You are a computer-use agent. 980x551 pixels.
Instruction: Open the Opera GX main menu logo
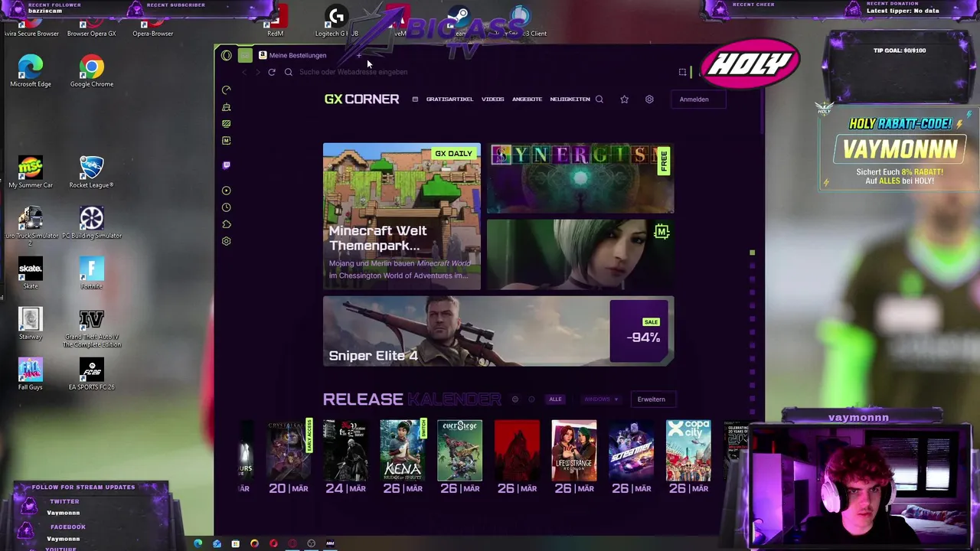pyautogui.click(x=227, y=55)
